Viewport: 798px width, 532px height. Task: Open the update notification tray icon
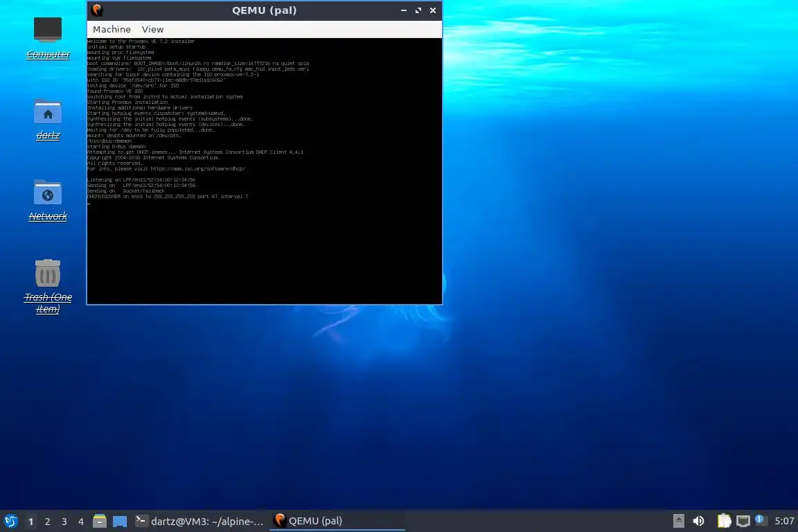point(761,520)
